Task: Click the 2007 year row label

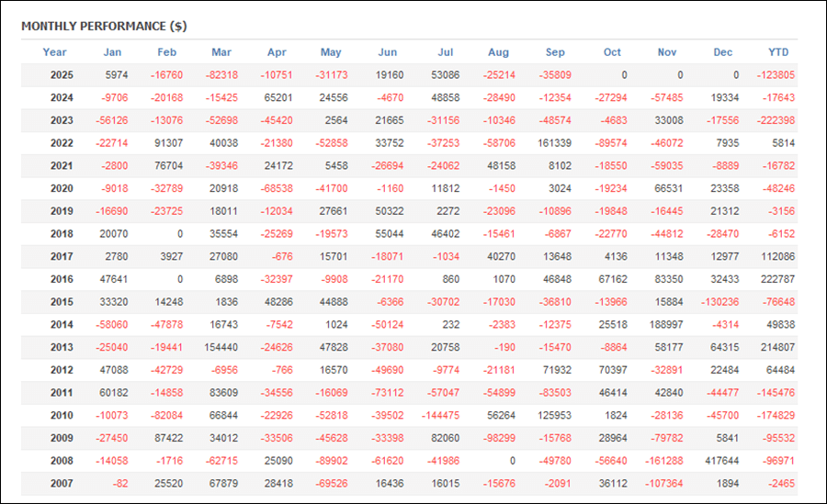Action: click(62, 483)
